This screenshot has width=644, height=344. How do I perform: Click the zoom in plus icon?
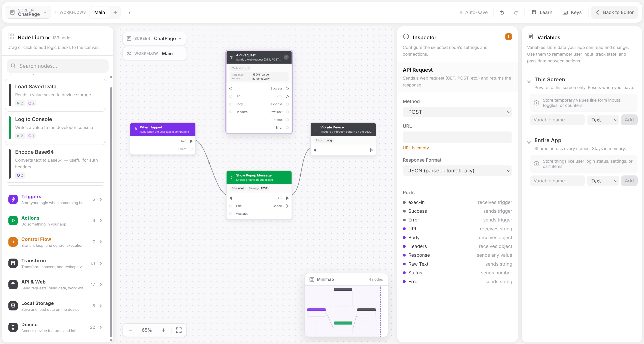(x=164, y=330)
